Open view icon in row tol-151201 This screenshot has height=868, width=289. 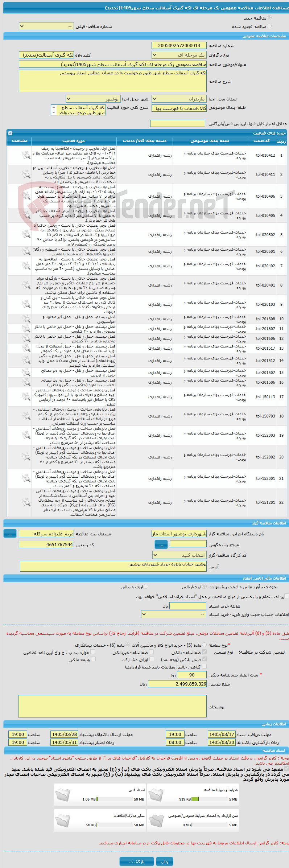pyautogui.click(x=26, y=503)
